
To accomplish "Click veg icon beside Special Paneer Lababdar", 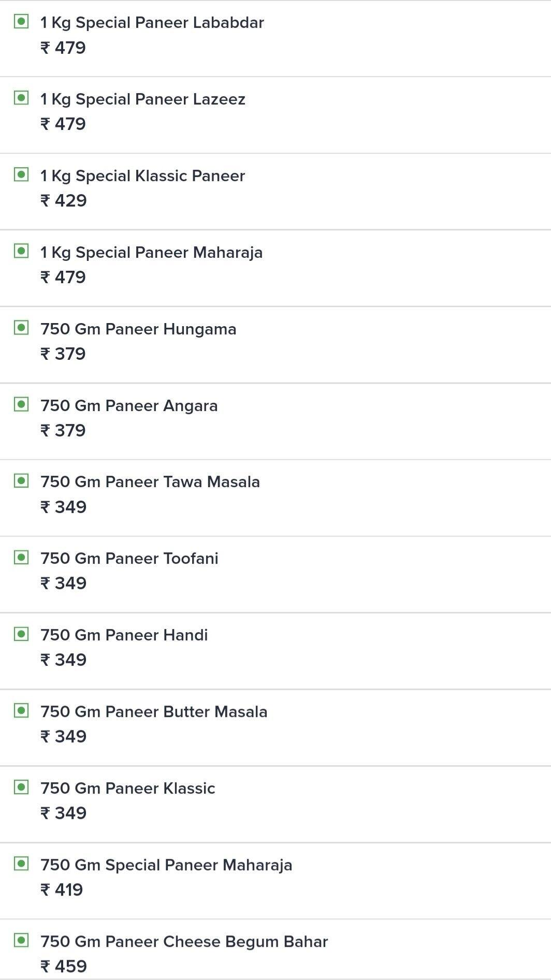I will (x=21, y=22).
